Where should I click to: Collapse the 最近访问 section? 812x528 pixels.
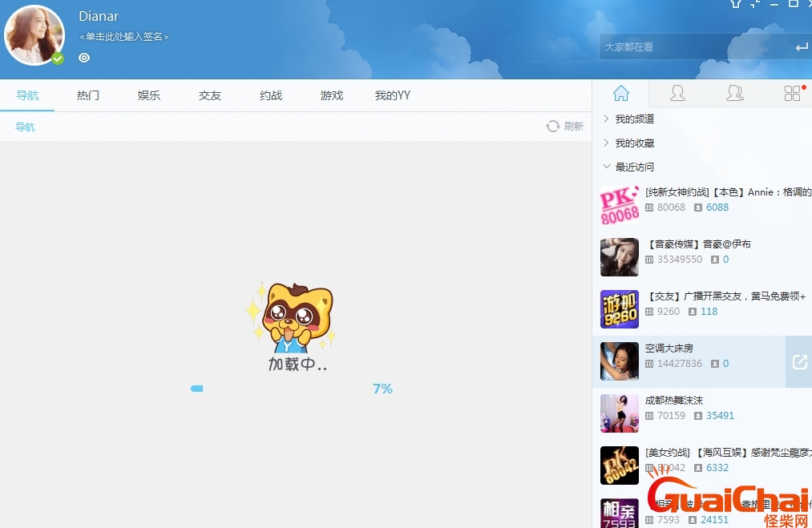click(x=628, y=167)
